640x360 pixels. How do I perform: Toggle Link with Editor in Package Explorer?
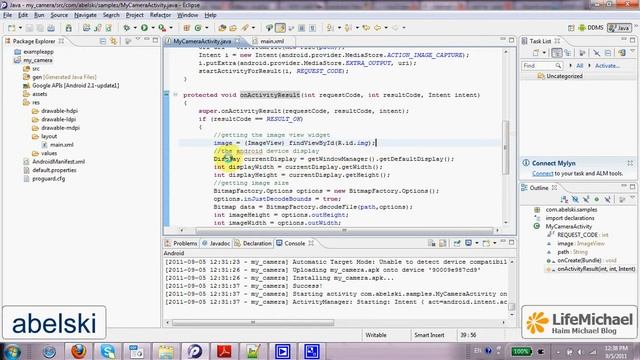point(113,41)
